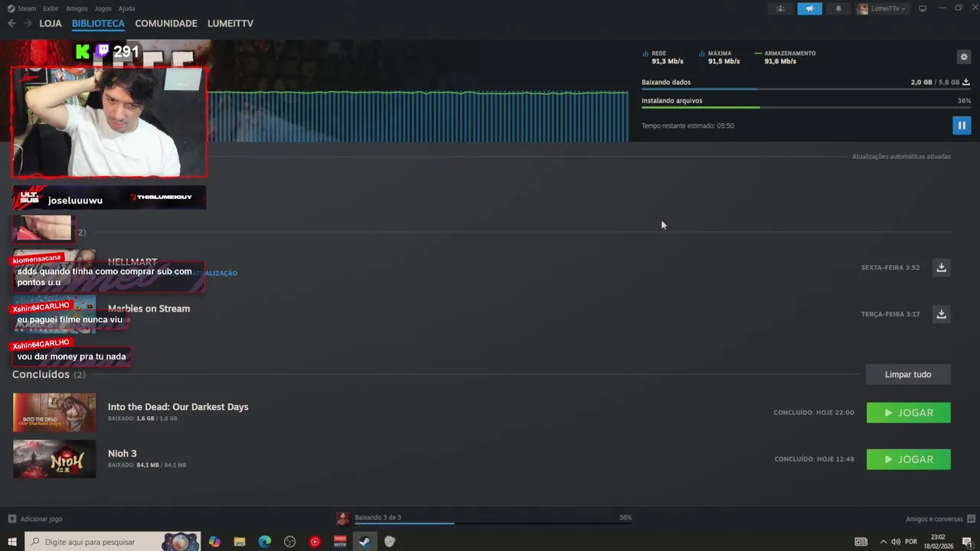The height and width of the screenshot is (551, 980).
Task: Go back with the left arrow
Action: (x=11, y=24)
